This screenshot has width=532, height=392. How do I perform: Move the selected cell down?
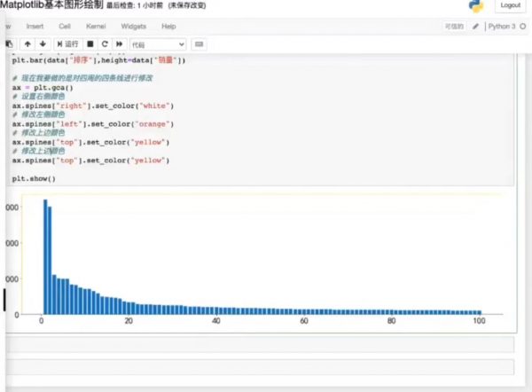[41, 43]
